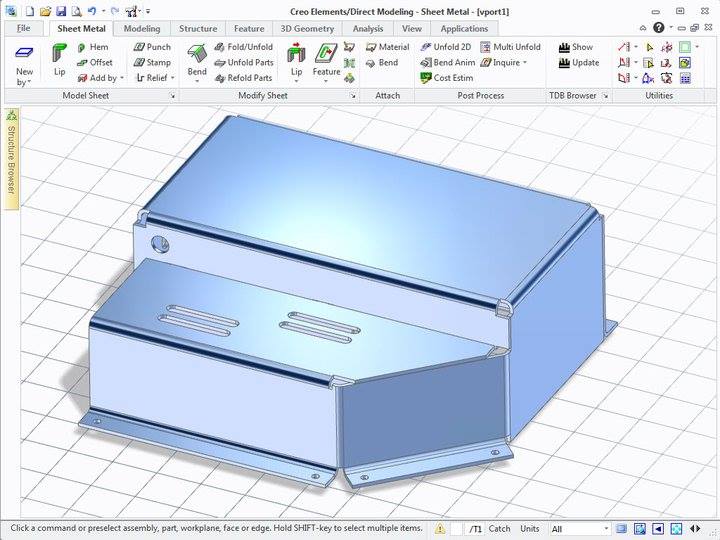The image size is (720, 540).
Task: Expand the Modify Sheet group launcher
Action: pos(353,96)
